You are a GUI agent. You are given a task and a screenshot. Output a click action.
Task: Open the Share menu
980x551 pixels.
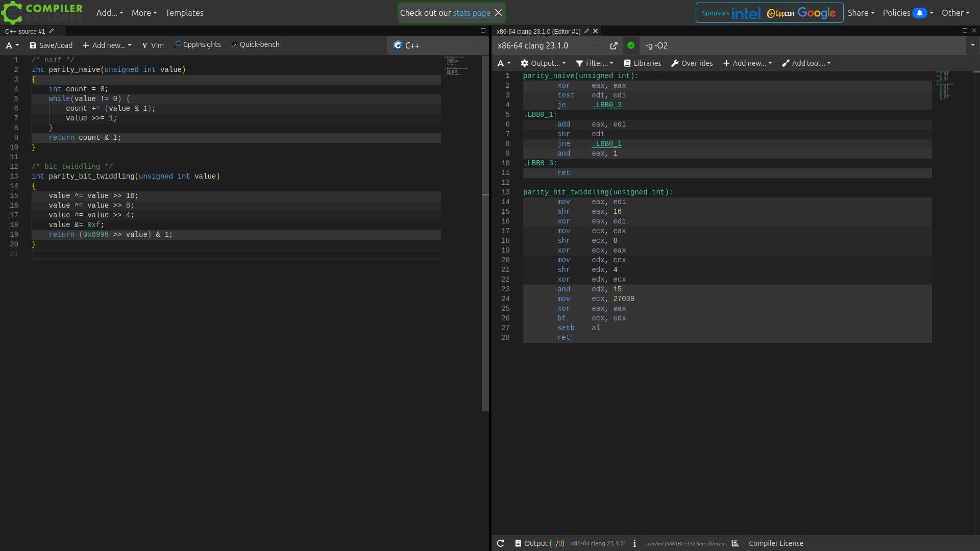[861, 13]
